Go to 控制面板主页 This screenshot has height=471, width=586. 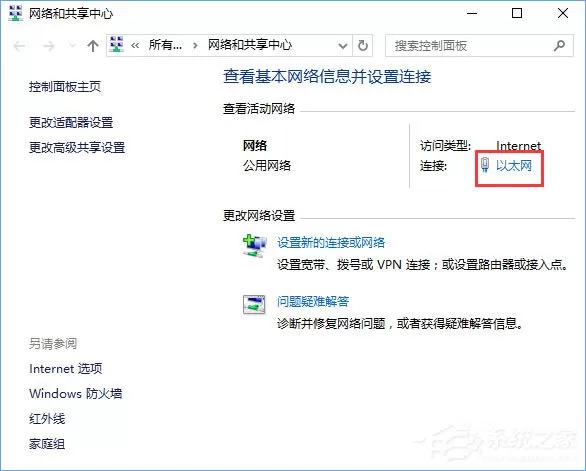pos(65,87)
